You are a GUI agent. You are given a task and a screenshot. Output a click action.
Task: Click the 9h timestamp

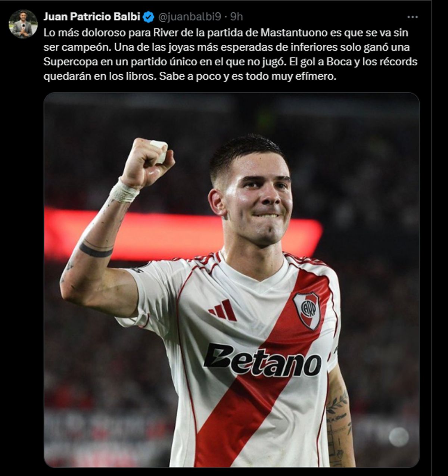pyautogui.click(x=236, y=17)
